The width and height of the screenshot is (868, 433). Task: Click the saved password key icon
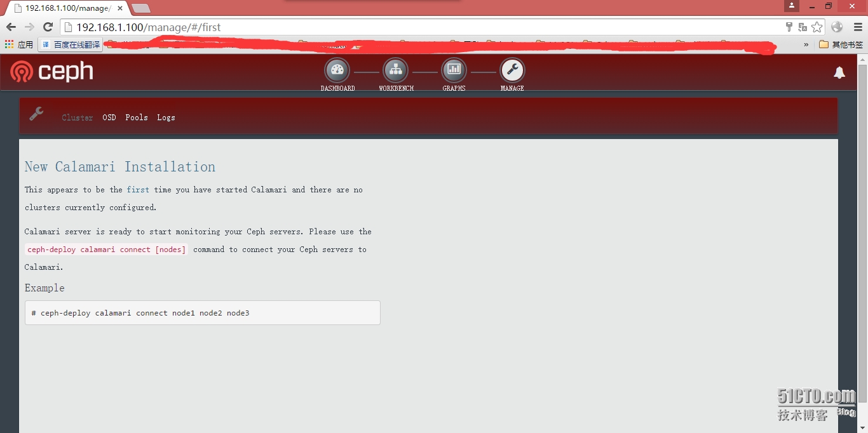[789, 27]
